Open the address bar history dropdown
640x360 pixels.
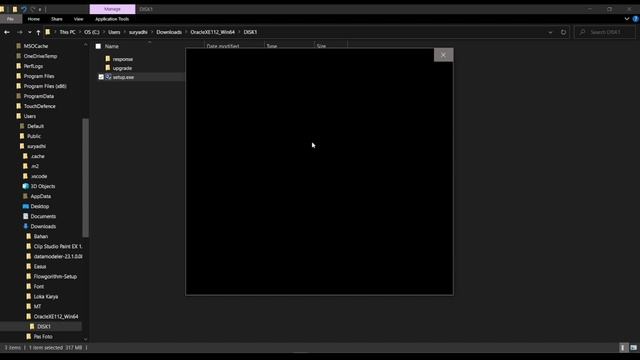[550, 32]
